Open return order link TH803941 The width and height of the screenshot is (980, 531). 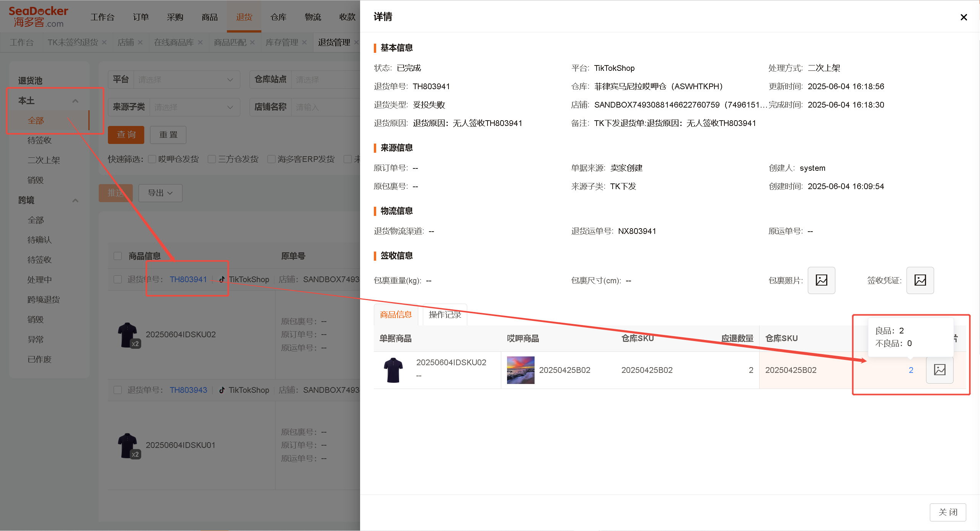point(188,279)
